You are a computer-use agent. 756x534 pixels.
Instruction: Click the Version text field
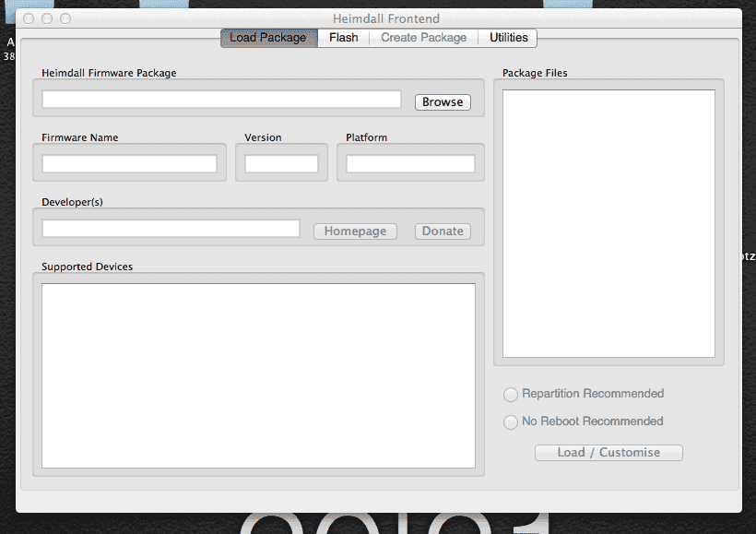(x=281, y=164)
